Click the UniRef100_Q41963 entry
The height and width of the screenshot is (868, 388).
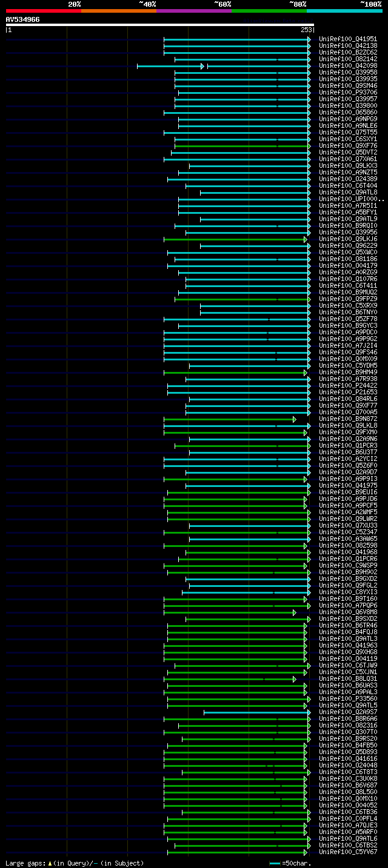(x=348, y=646)
